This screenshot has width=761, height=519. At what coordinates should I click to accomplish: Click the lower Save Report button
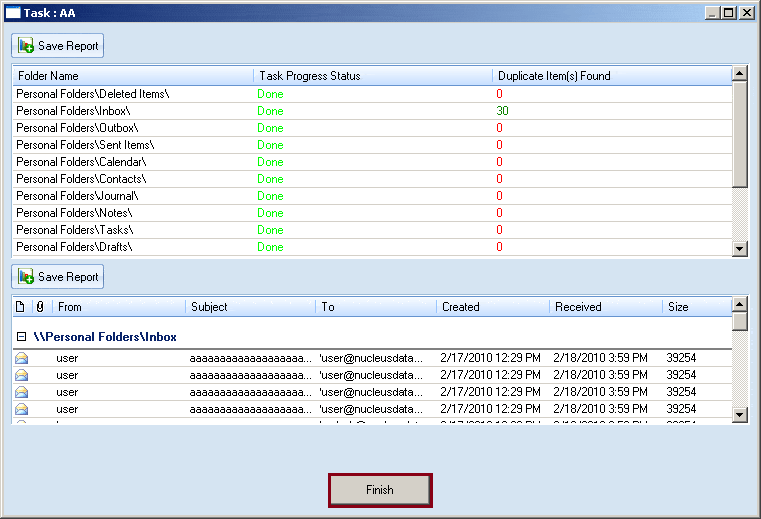(58, 277)
